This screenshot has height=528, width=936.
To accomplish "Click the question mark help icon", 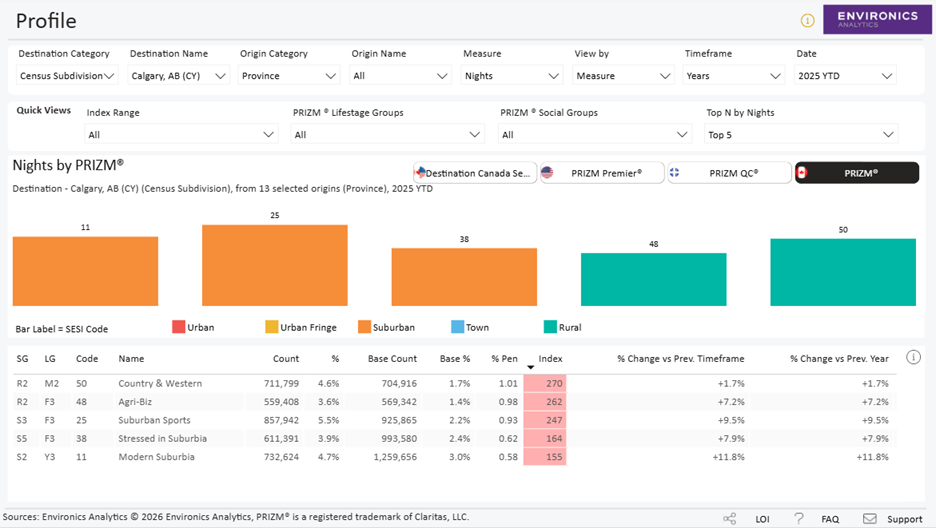I will tap(798, 519).
